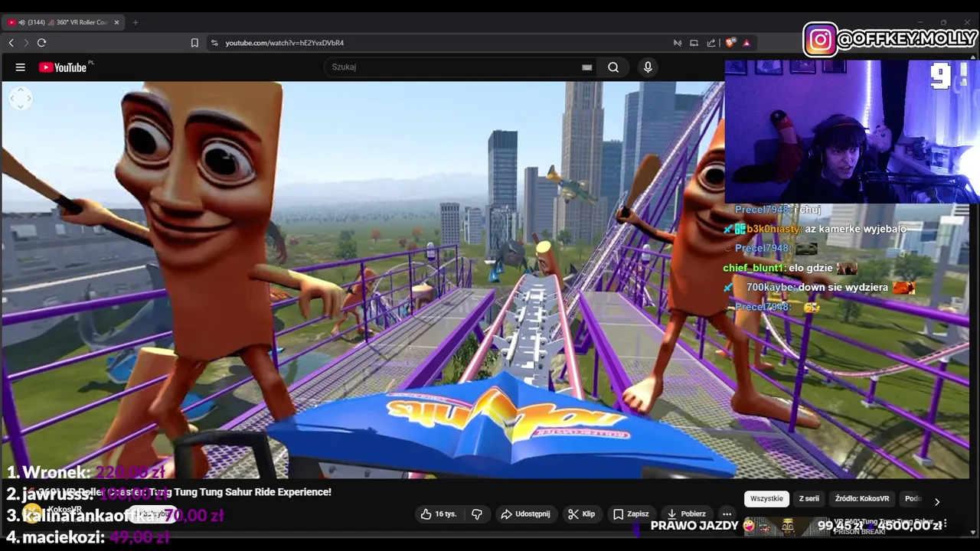Viewport: 980px width, 551px height.
Task: Open the on-screen keyboard in search box
Action: [586, 67]
